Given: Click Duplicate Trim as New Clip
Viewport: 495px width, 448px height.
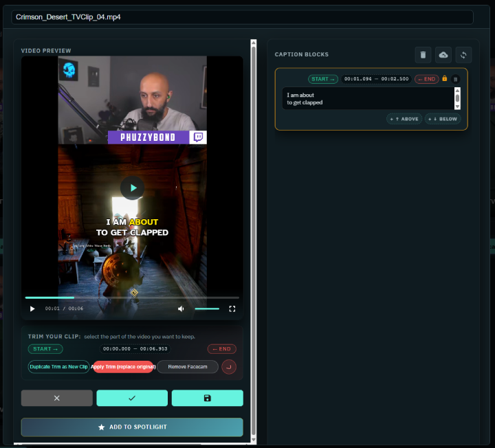Looking at the screenshot, I should coord(58,367).
